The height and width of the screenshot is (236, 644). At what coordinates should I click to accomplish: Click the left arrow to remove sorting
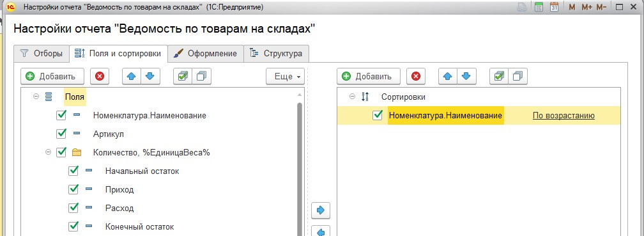coord(321,232)
